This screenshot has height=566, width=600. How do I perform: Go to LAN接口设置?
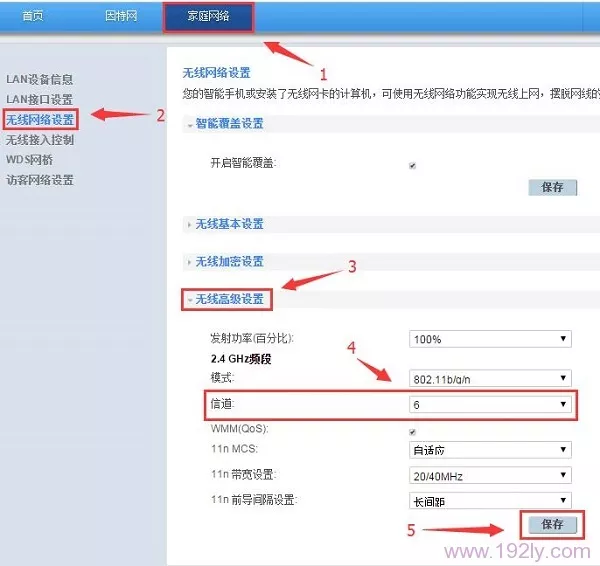[39, 99]
